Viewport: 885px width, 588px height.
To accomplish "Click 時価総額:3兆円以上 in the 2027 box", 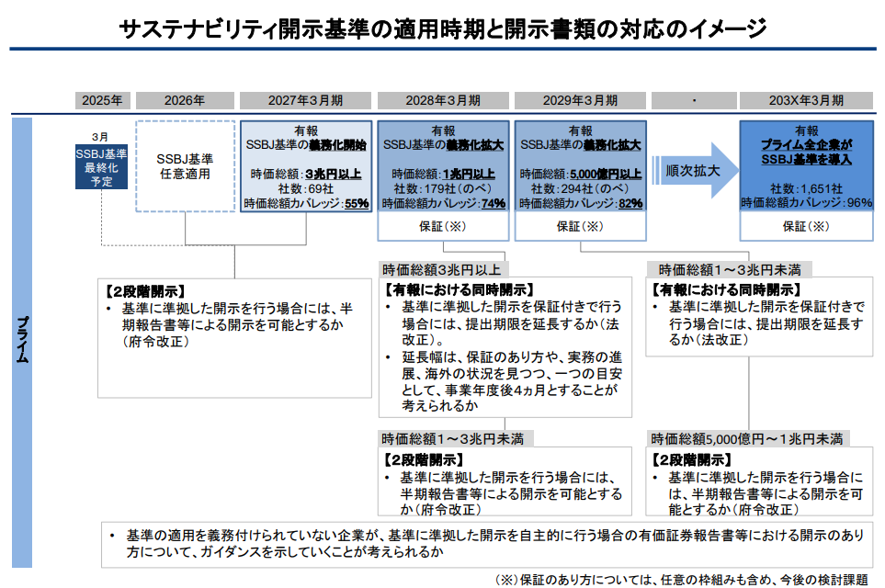I will [305, 174].
